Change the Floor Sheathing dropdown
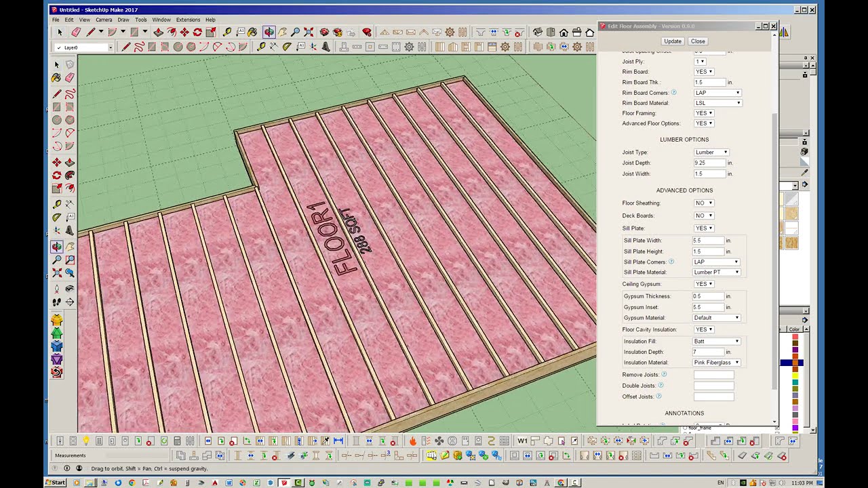 click(x=704, y=203)
